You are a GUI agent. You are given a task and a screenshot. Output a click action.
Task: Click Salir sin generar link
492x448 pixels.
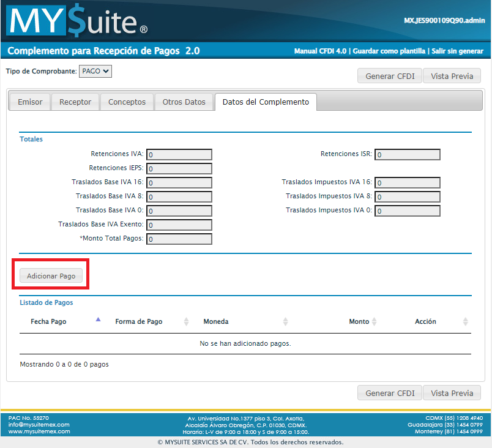[x=457, y=51]
